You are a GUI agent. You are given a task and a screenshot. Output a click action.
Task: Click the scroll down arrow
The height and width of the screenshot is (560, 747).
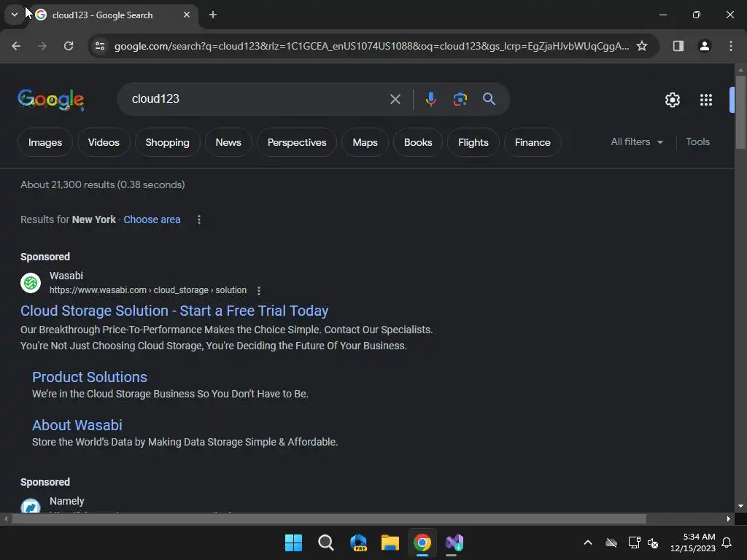(x=740, y=506)
